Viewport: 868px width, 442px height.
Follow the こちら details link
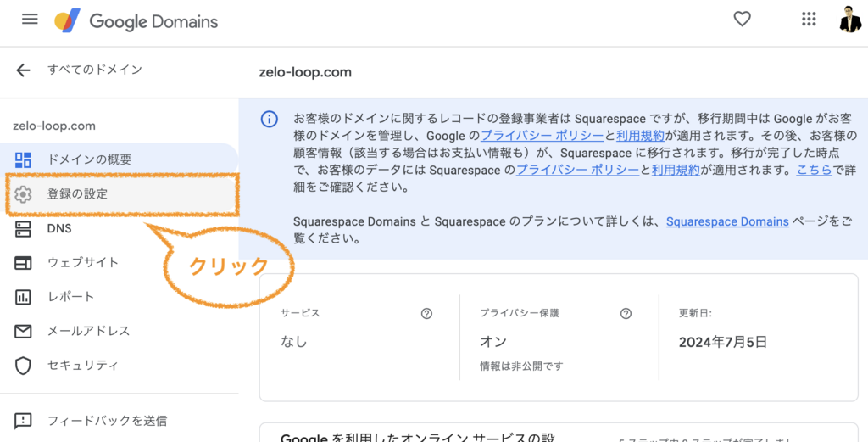coord(815,171)
